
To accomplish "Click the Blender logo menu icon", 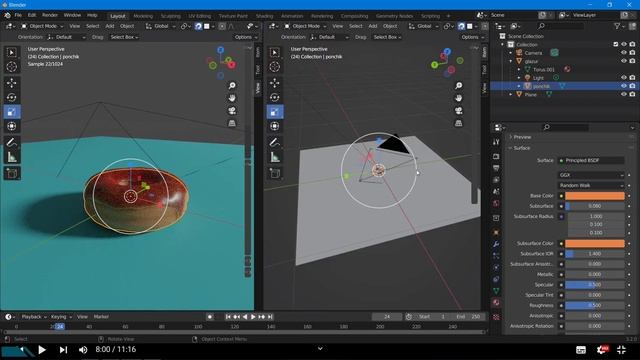I will (x=7, y=15).
